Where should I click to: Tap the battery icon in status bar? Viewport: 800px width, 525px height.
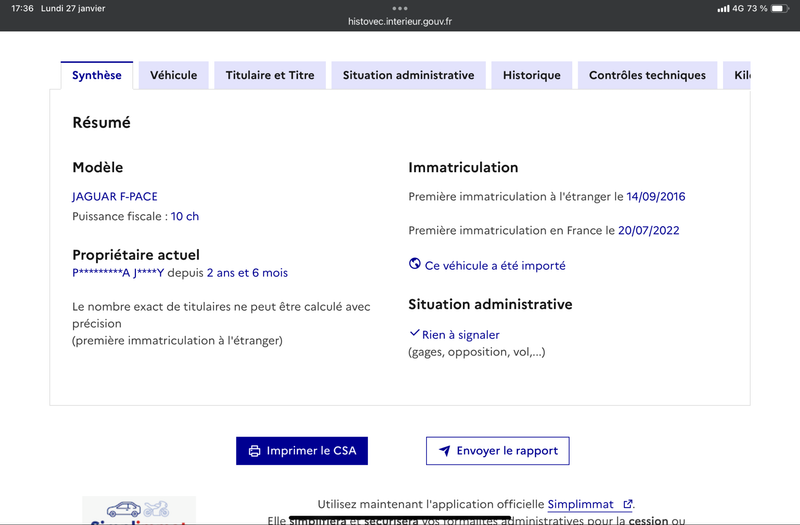[x=780, y=8]
